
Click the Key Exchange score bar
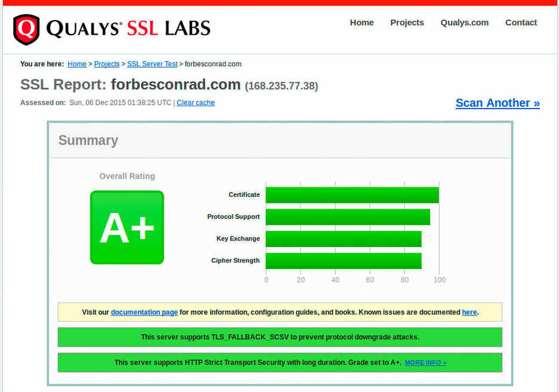(x=343, y=239)
